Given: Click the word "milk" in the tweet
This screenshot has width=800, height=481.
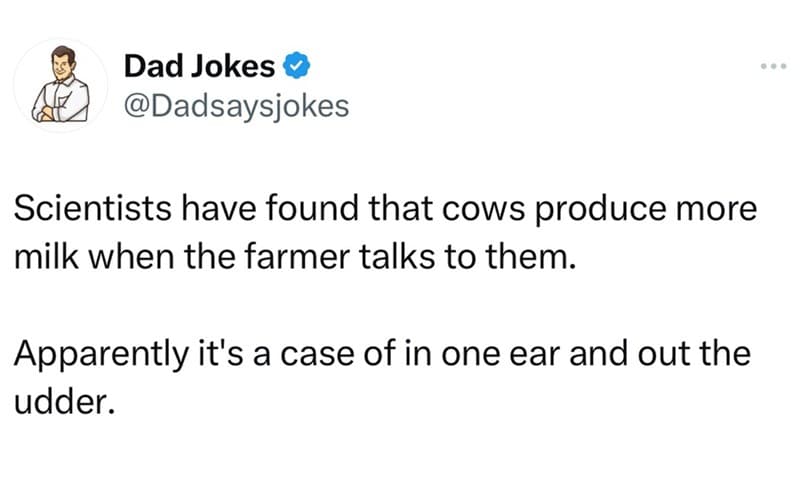Looking at the screenshot, I should [x=46, y=257].
